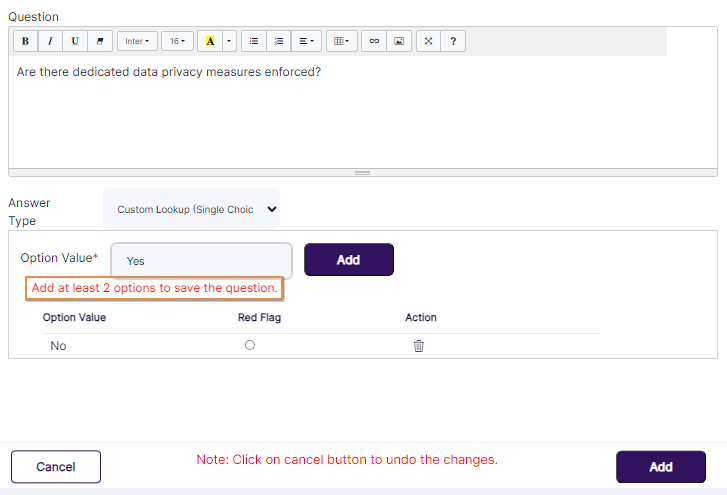Viewport: 727px width, 495px height.
Task: Click the 'Add at least 2 options' warning text
Action: click(154, 288)
